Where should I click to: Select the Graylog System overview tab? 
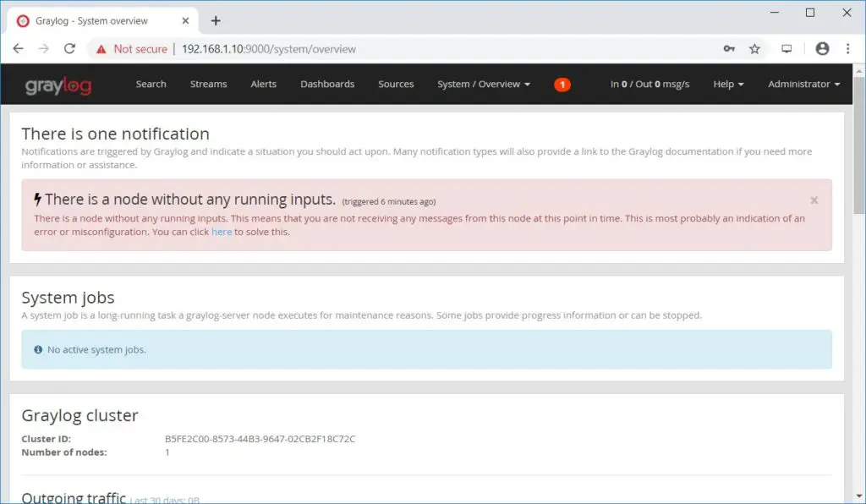coord(102,21)
